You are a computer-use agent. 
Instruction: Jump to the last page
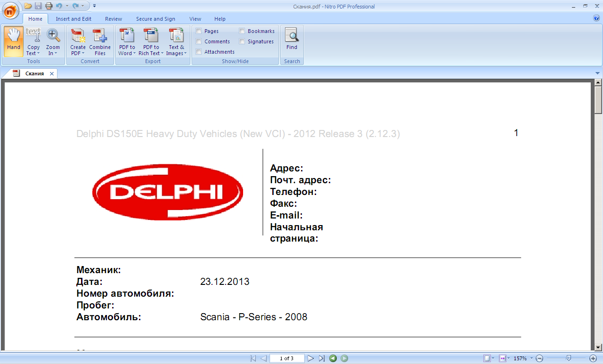pos(322,358)
